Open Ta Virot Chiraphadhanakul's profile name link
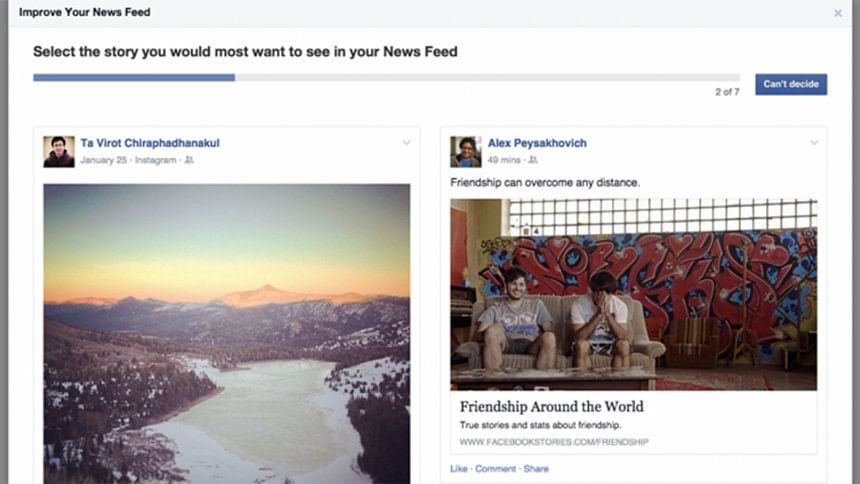This screenshot has height=484, width=860. pos(150,143)
